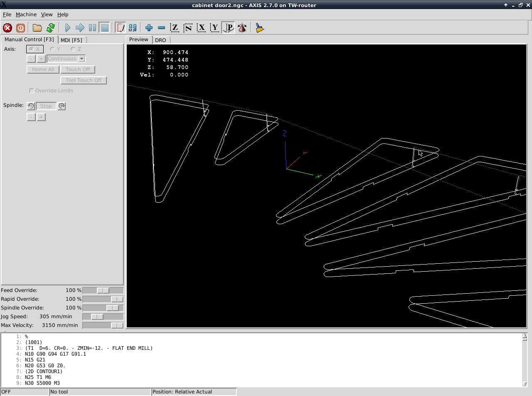
Task: Select X axis radio button
Action: pos(34,49)
